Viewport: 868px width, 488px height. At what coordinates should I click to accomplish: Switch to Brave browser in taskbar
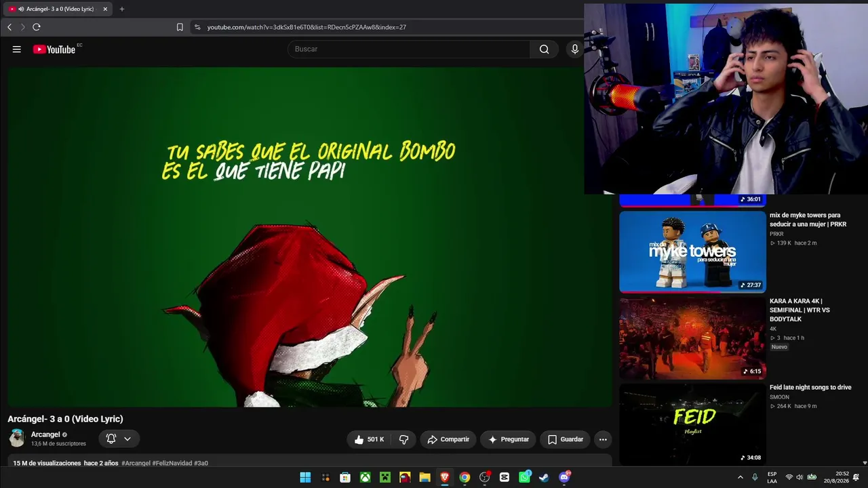pos(445,477)
